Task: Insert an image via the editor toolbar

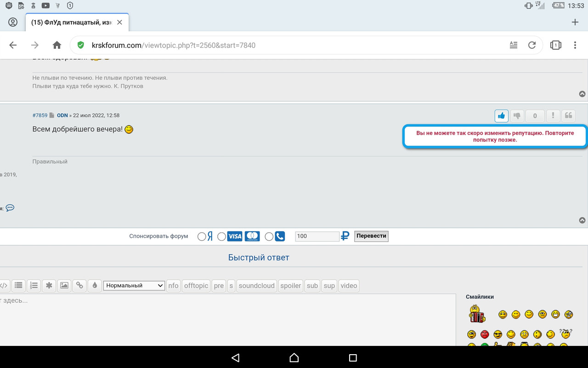Action: (x=64, y=286)
